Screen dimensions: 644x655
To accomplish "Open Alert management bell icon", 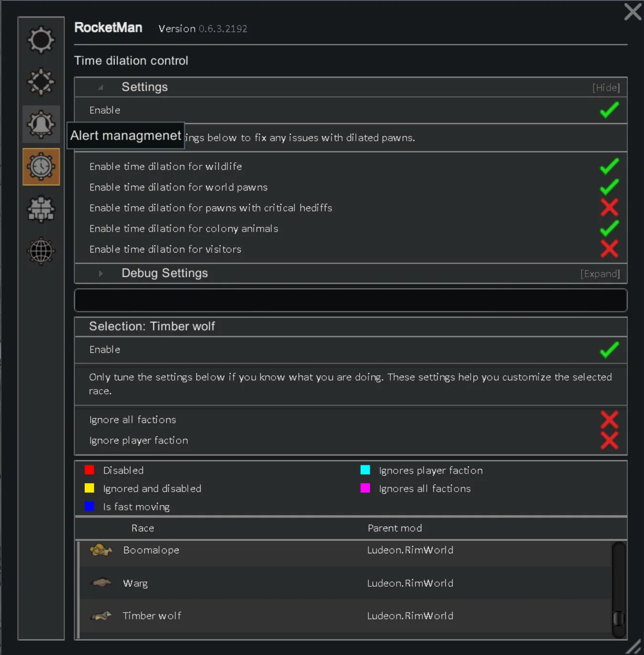I will click(x=41, y=124).
